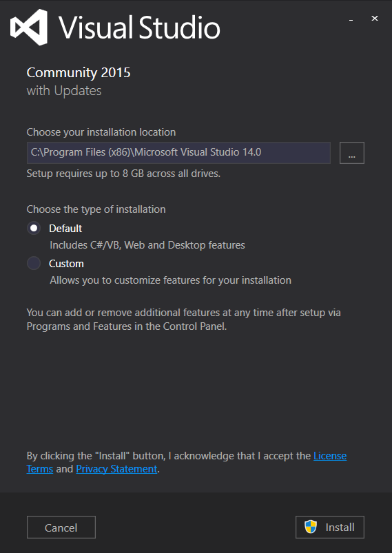Click the "Includes C#/VB, Web and Desktop features" description
392x553 pixels.
click(147, 245)
